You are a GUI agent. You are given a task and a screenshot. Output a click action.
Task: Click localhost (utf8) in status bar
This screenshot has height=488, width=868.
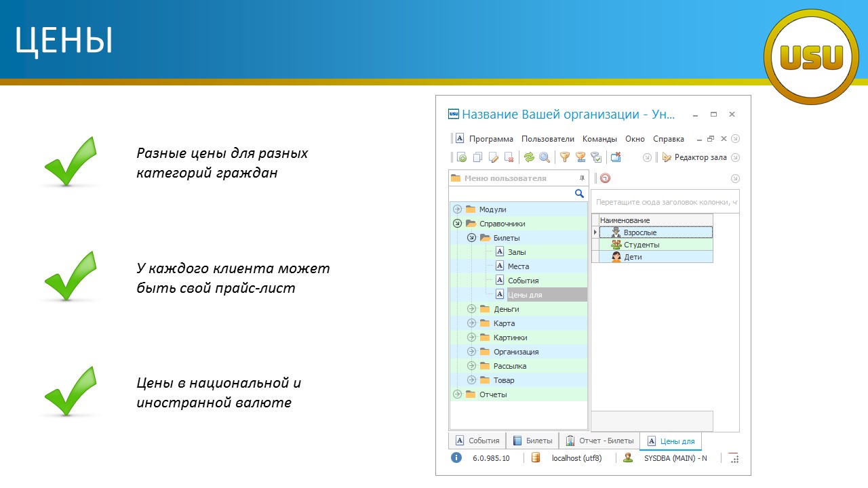(x=576, y=458)
